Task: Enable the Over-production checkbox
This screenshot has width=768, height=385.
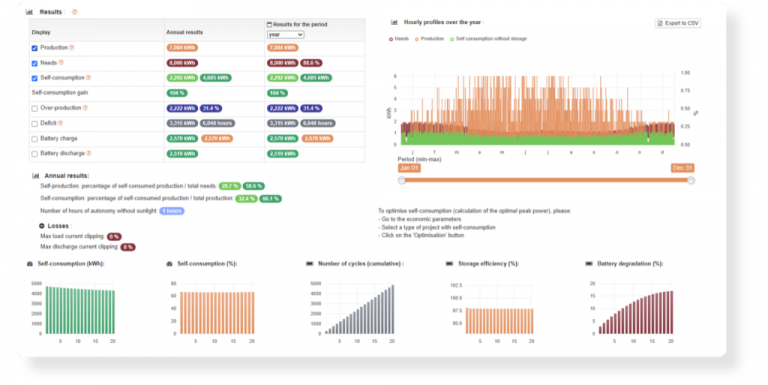Action: [x=34, y=108]
